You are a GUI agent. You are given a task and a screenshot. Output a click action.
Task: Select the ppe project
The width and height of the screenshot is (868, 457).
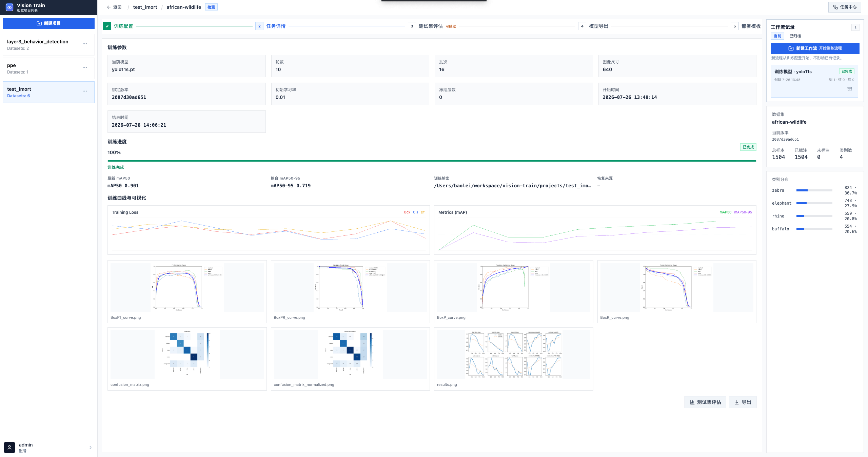pyautogui.click(x=48, y=68)
